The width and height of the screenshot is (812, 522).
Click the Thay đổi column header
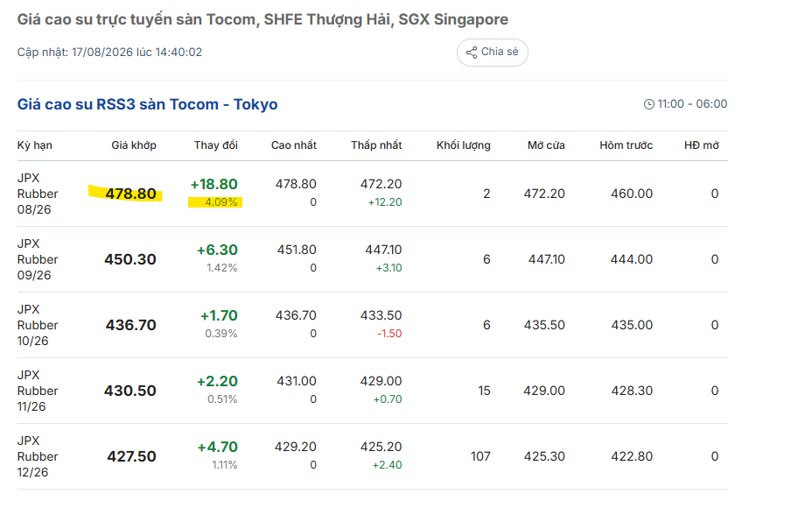(x=216, y=145)
